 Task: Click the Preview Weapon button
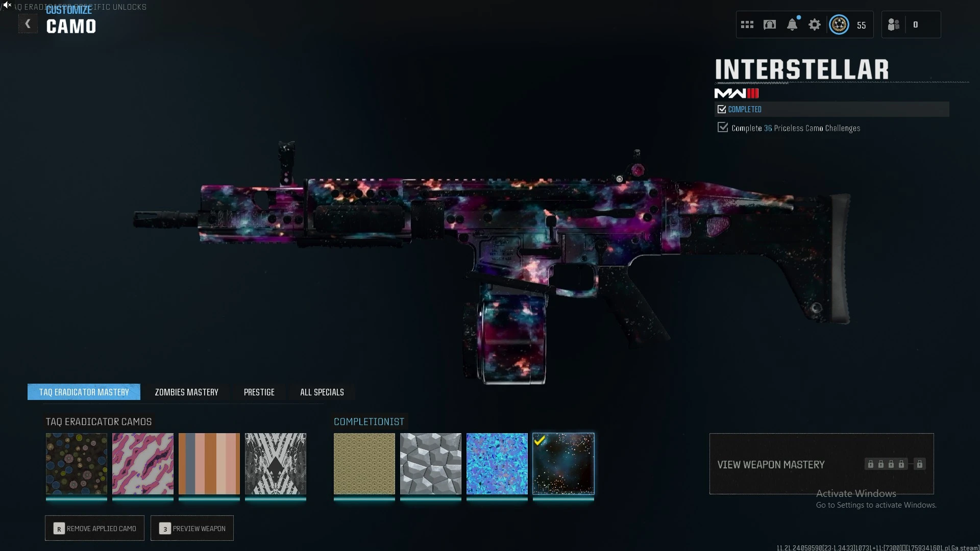[x=192, y=528]
